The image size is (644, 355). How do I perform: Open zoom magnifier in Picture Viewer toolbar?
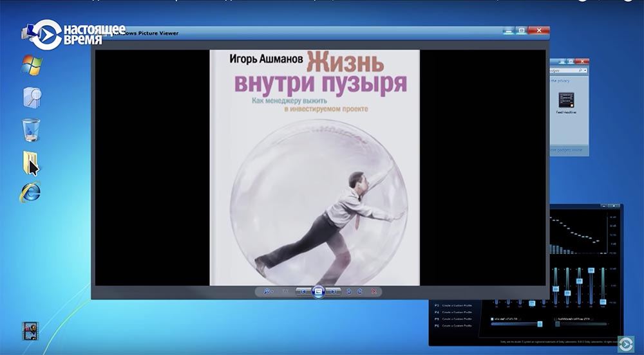click(x=267, y=291)
